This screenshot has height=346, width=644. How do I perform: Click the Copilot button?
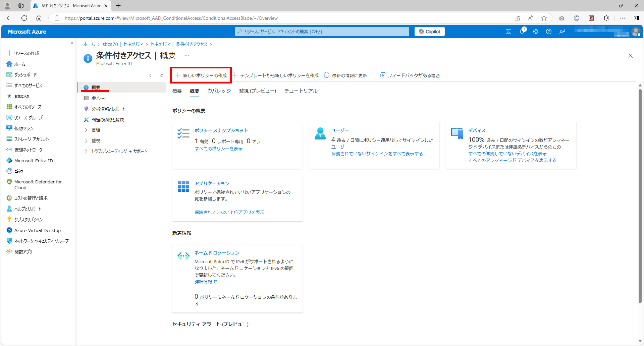click(430, 32)
